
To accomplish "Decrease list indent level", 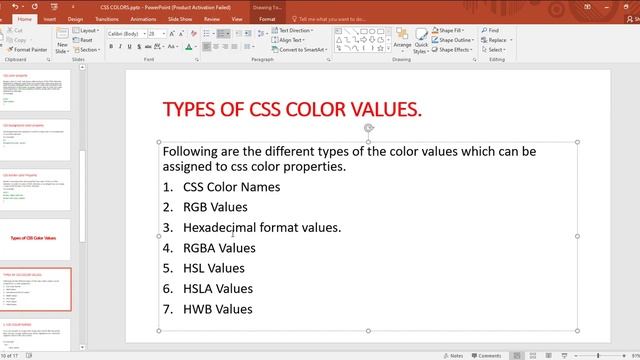I will tap(239, 33).
